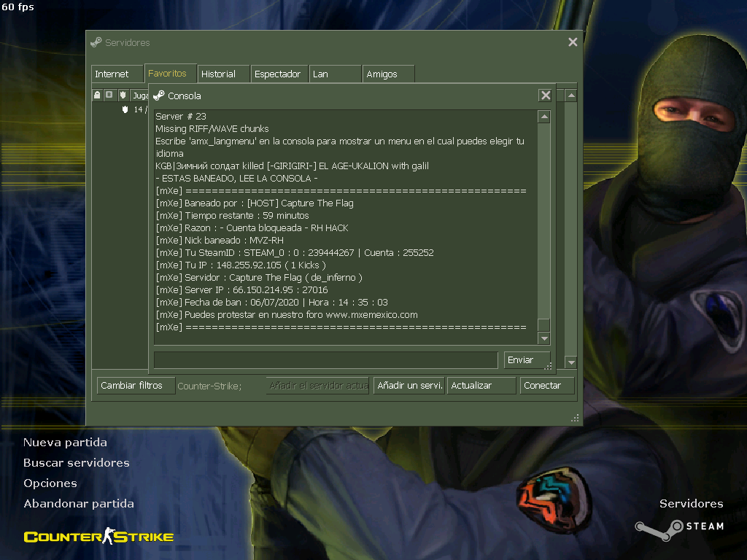Screen dimensions: 747x560
Task: Click the 'Tu SteamID' console line
Action: pyautogui.click(x=295, y=252)
